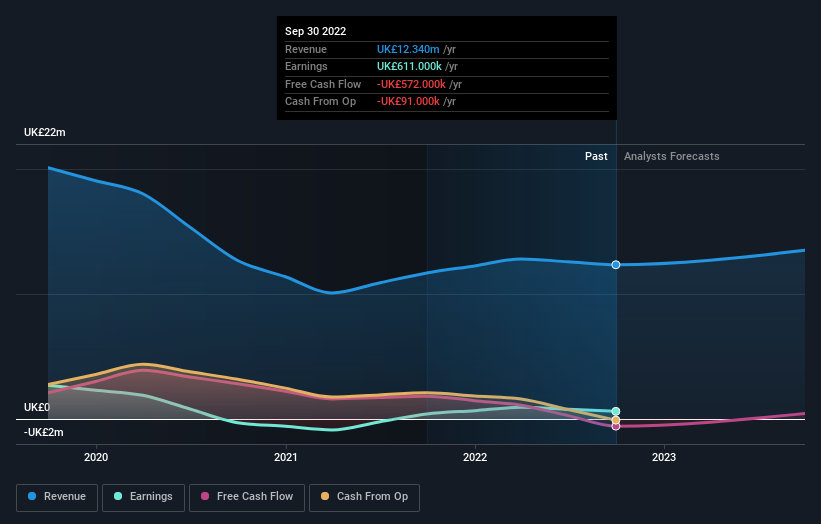Click the Analysts Forecasts label
This screenshot has height=524, width=821.
click(x=671, y=157)
